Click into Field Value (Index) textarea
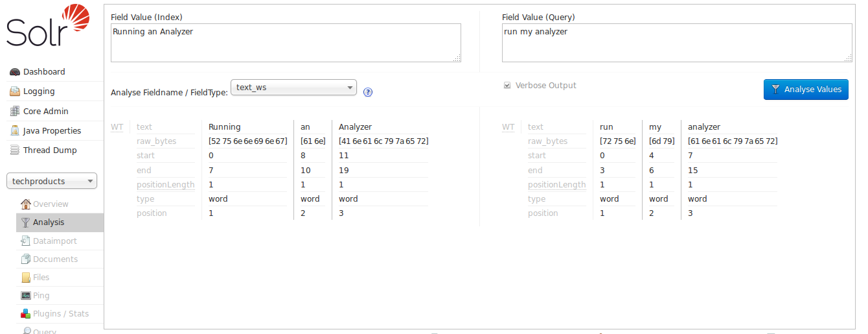868x334 pixels. pos(286,43)
